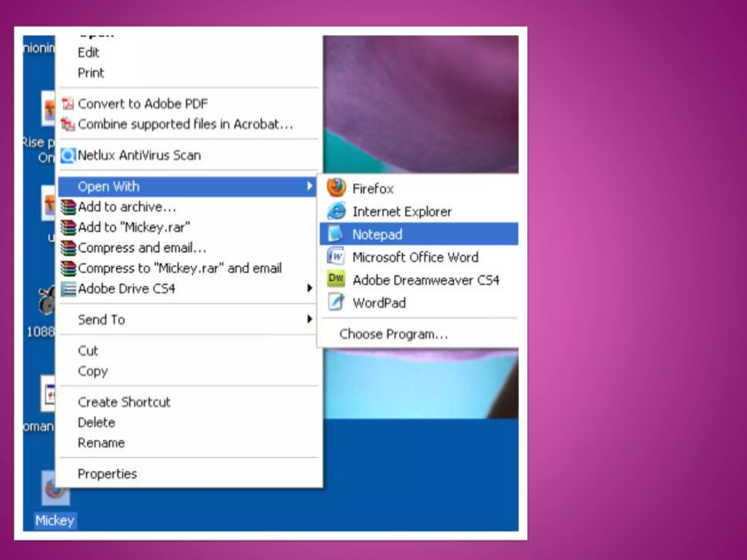This screenshot has height=560, width=747.
Task: Click the Internet Explorer icon
Action: [336, 211]
